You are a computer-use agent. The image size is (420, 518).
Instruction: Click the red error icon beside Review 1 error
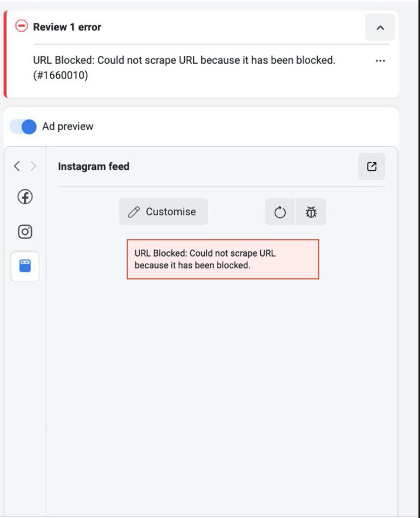pyautogui.click(x=21, y=26)
